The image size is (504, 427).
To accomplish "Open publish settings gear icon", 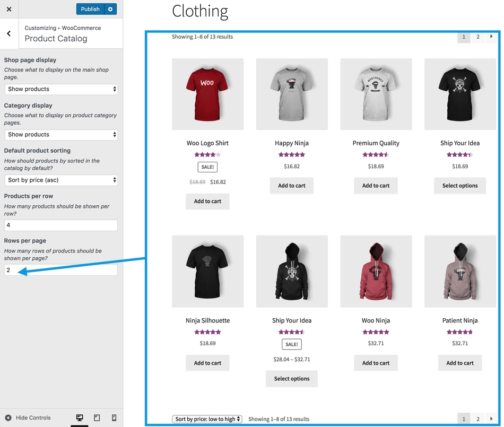I will 110,9.
